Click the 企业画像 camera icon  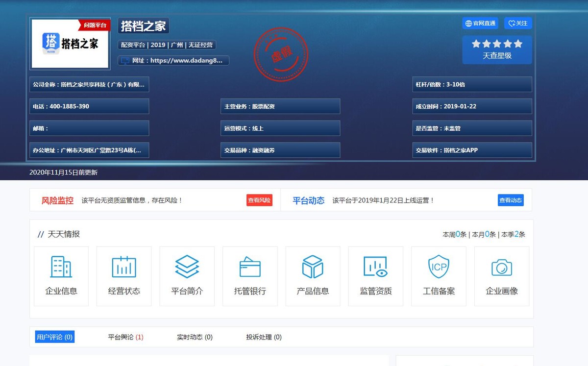501,268
